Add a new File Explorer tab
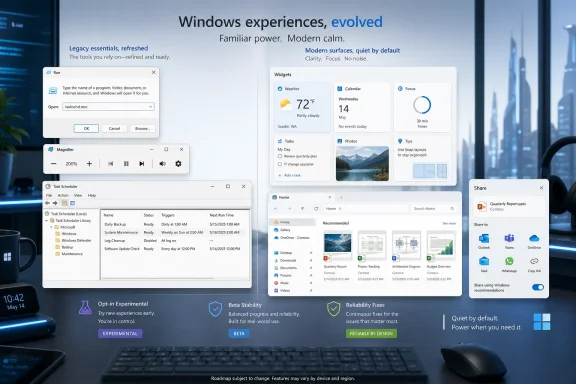The image size is (576, 384). coord(341,197)
